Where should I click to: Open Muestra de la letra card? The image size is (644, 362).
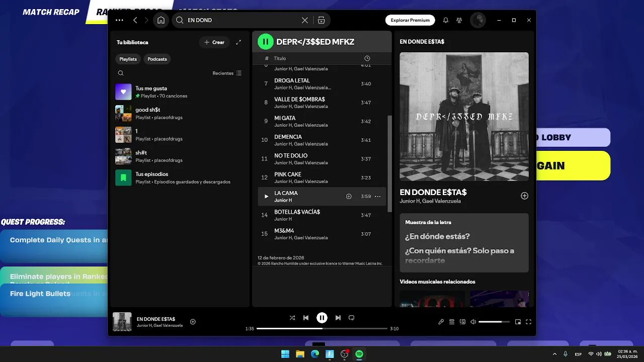464,243
